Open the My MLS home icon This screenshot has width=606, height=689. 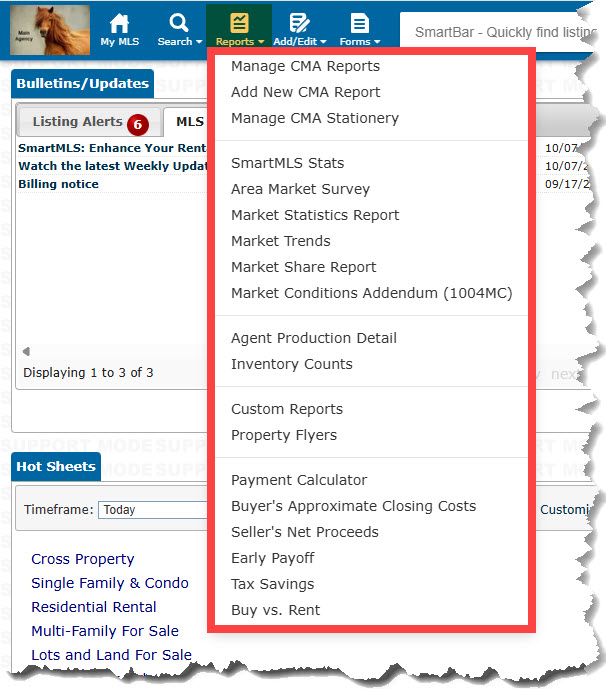pyautogui.click(x=119, y=23)
